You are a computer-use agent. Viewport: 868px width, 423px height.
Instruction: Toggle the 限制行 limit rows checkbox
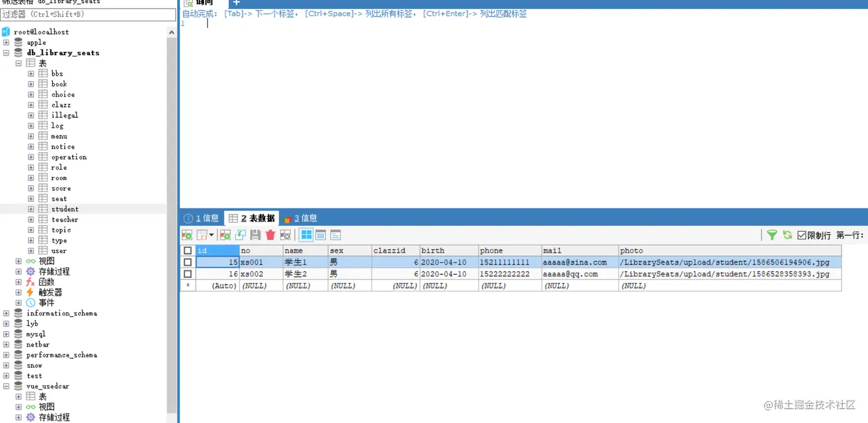[802, 235]
